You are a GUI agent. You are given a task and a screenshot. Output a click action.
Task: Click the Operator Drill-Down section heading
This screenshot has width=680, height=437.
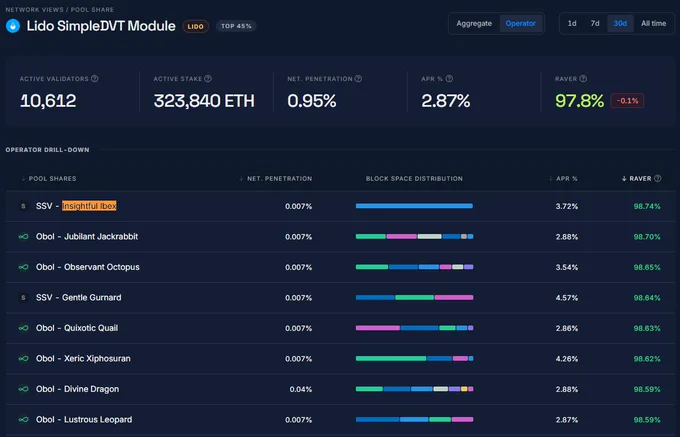47,150
